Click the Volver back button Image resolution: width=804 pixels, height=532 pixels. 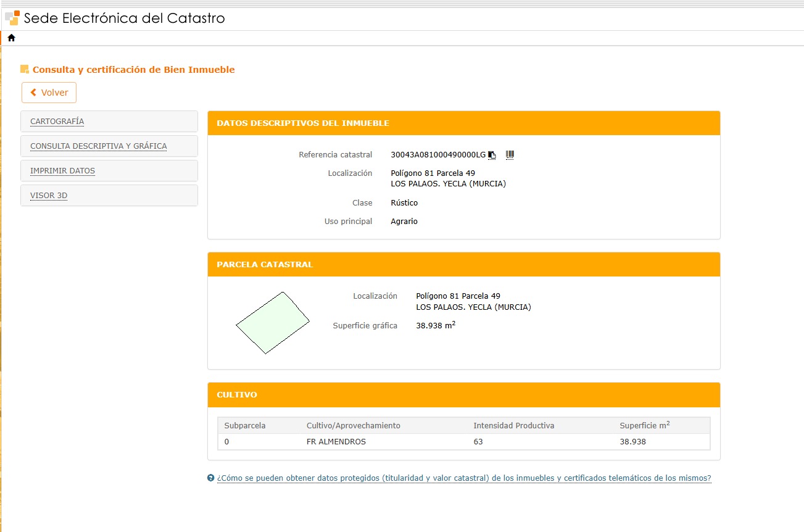point(49,93)
